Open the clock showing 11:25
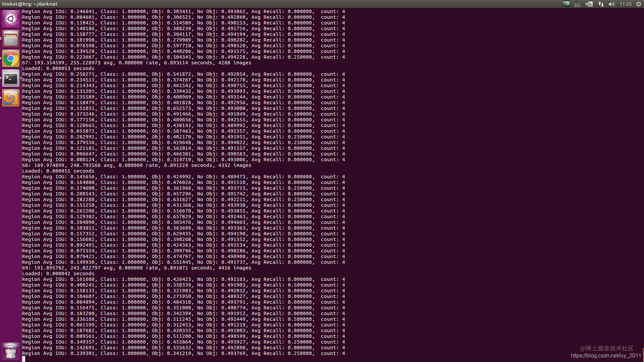 pos(626,4)
